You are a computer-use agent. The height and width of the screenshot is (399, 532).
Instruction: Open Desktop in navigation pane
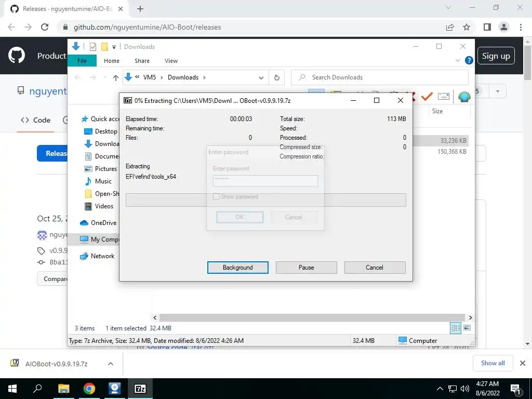(x=101, y=131)
